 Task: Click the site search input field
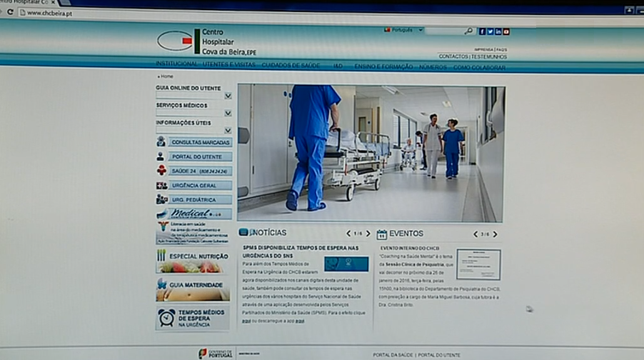[445, 31]
